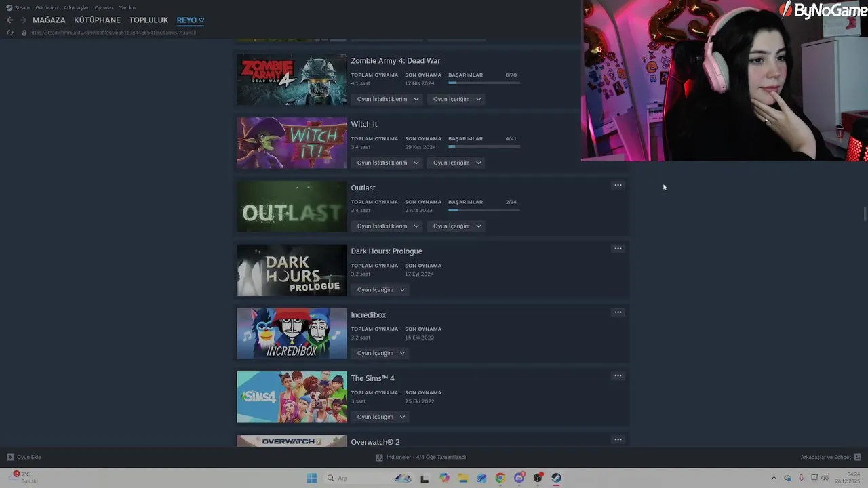Switch to the MAĞAZA tab

49,20
